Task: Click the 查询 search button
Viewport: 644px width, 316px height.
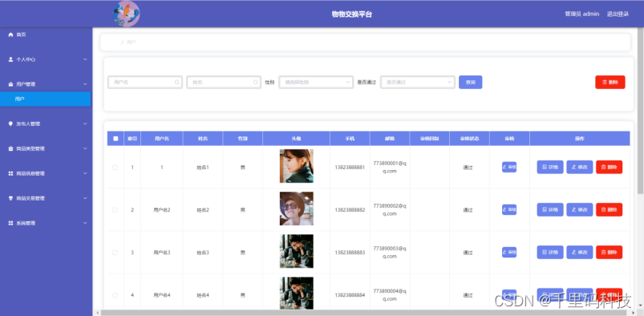Action: (470, 82)
